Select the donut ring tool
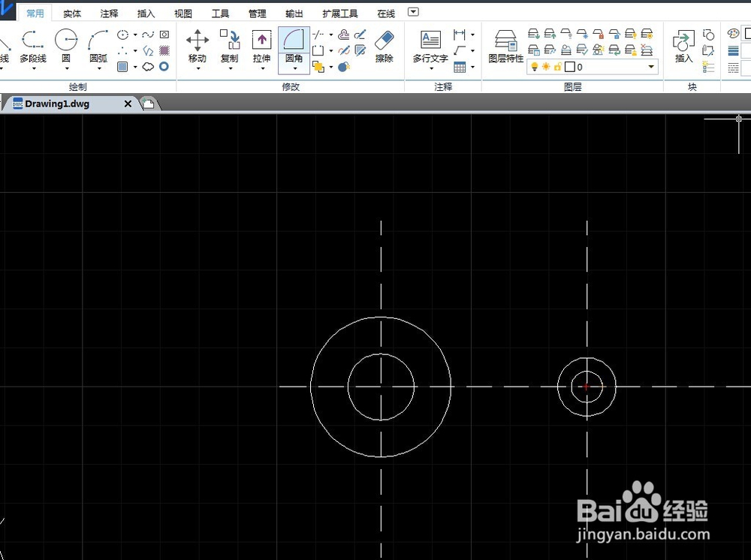 coord(164,67)
